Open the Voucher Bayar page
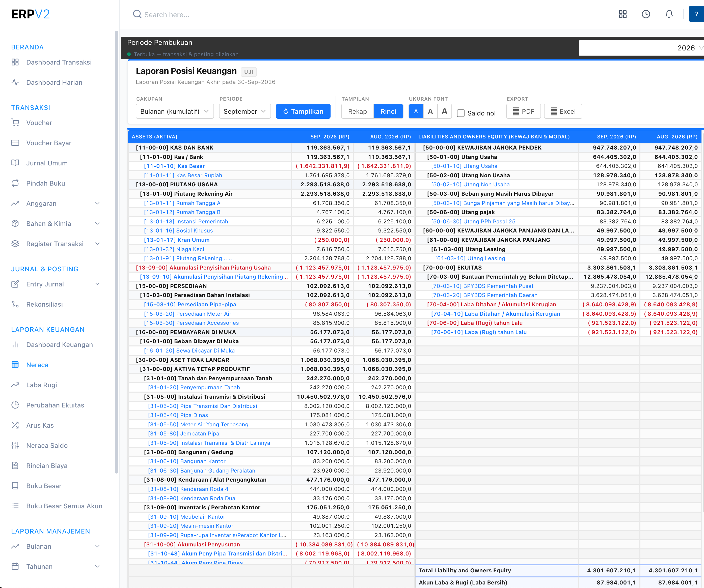704x588 pixels. pyautogui.click(x=49, y=143)
